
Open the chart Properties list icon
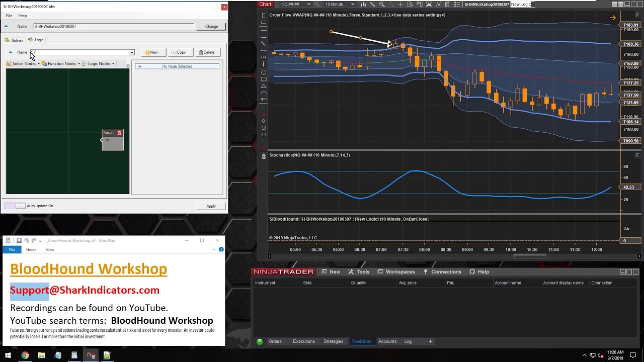[x=457, y=5]
